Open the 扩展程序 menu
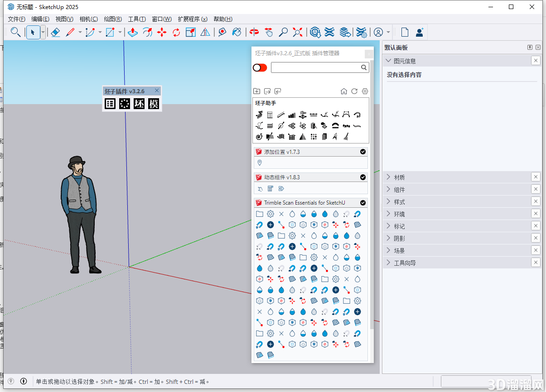The image size is (546, 392). tap(193, 19)
